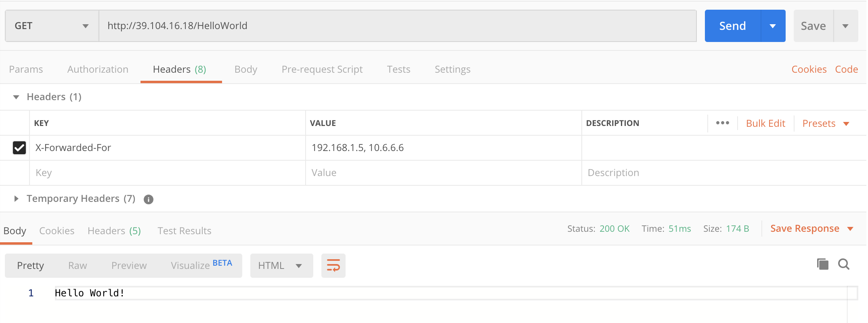Open the headers column options ellipsis
Image resolution: width=868 pixels, height=323 pixels.
point(722,123)
